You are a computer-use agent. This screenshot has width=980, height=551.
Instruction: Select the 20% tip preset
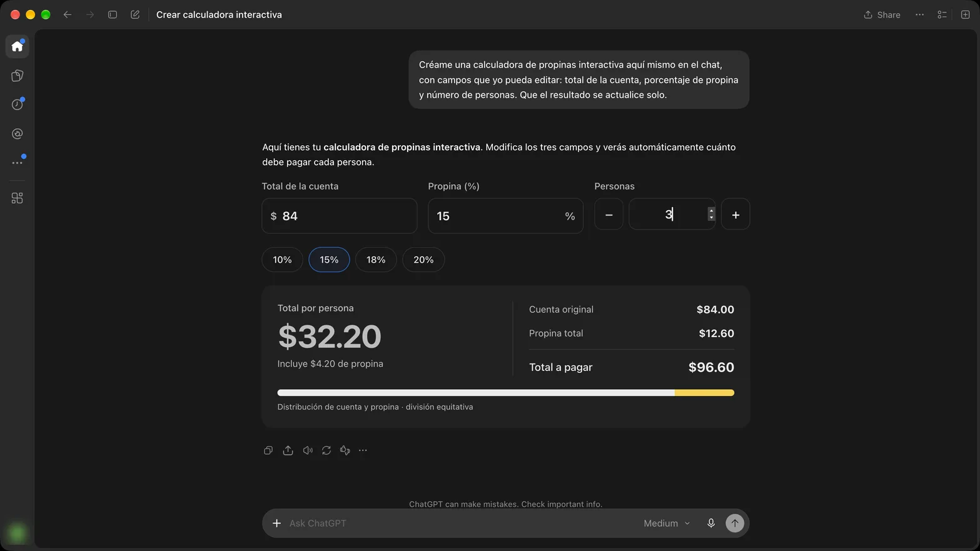click(x=423, y=260)
